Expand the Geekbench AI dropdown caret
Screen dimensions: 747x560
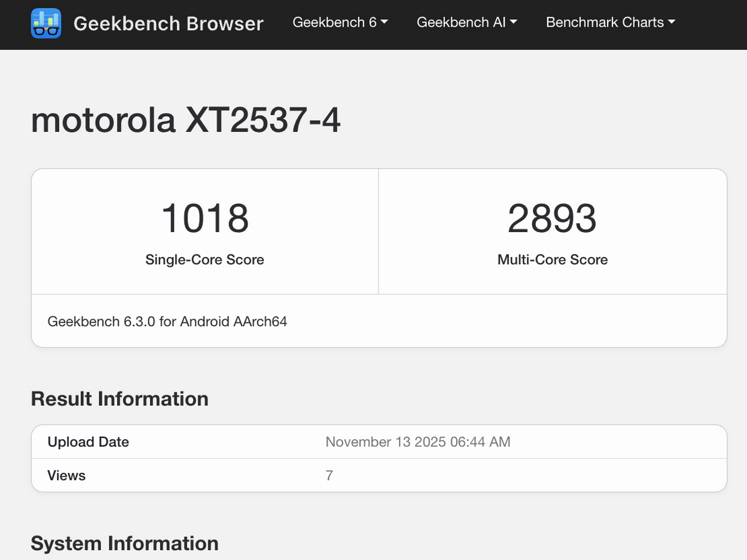(514, 22)
